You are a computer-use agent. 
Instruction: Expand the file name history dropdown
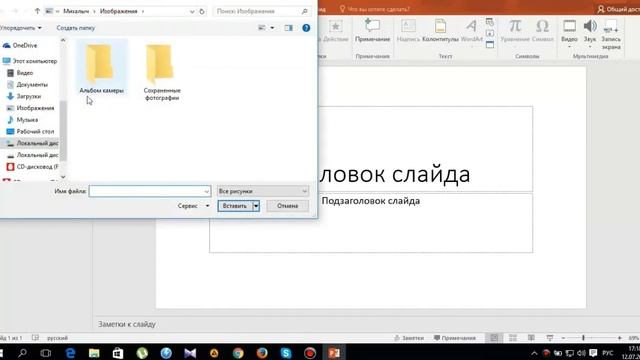coord(207,191)
